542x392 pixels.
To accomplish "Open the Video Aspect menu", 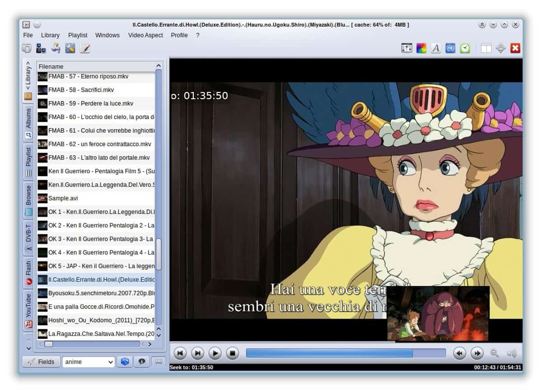I will [145, 35].
